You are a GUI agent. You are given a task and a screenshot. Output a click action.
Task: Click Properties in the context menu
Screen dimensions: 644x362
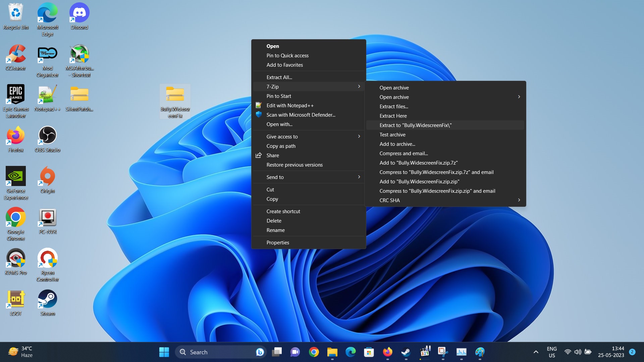point(277,243)
